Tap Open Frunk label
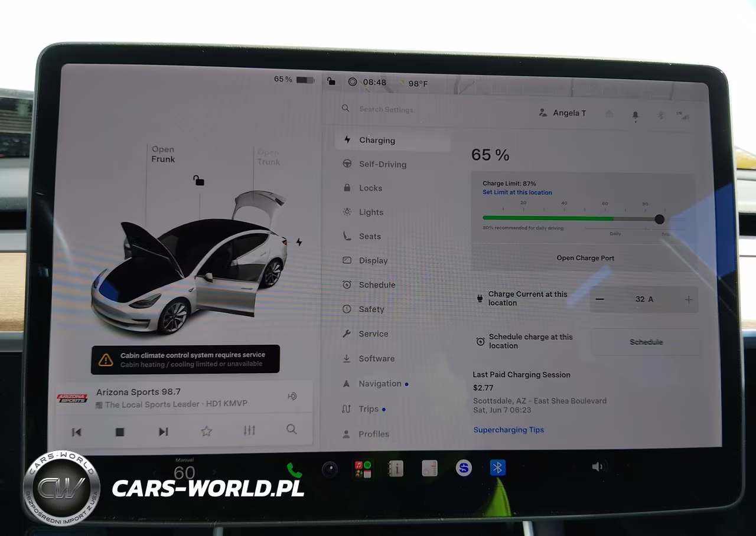 (163, 154)
